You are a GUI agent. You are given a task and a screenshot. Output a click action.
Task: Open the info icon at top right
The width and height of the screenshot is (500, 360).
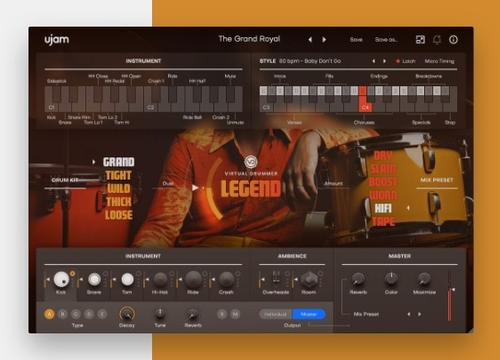pyautogui.click(x=453, y=40)
